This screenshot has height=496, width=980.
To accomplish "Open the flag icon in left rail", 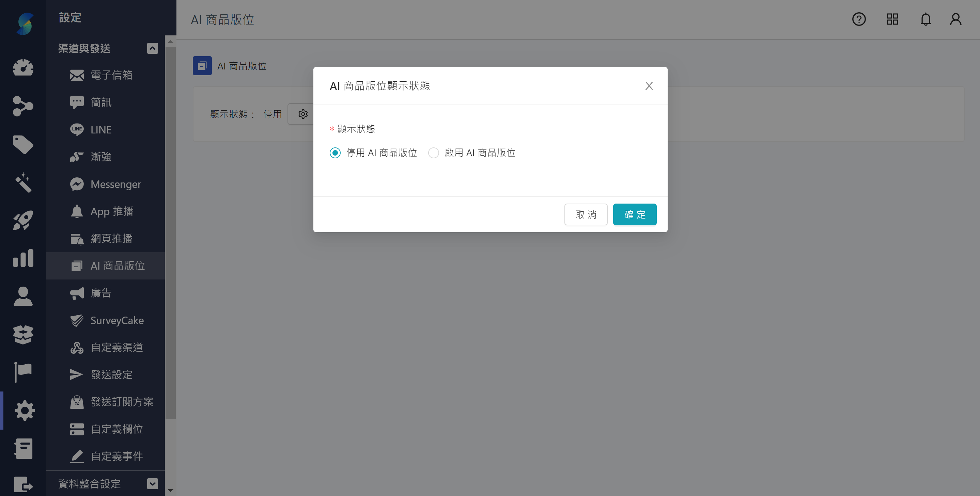I will coord(23,372).
